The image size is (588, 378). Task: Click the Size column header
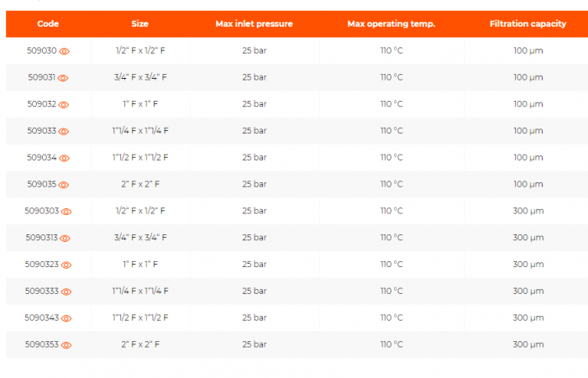point(140,24)
